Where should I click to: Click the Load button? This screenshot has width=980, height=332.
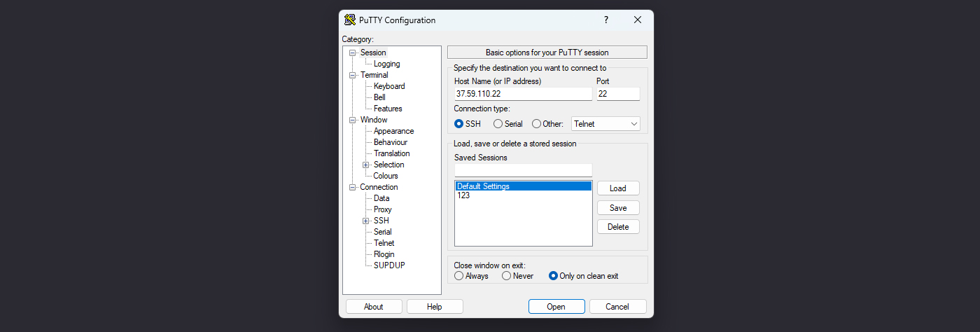[x=618, y=188]
